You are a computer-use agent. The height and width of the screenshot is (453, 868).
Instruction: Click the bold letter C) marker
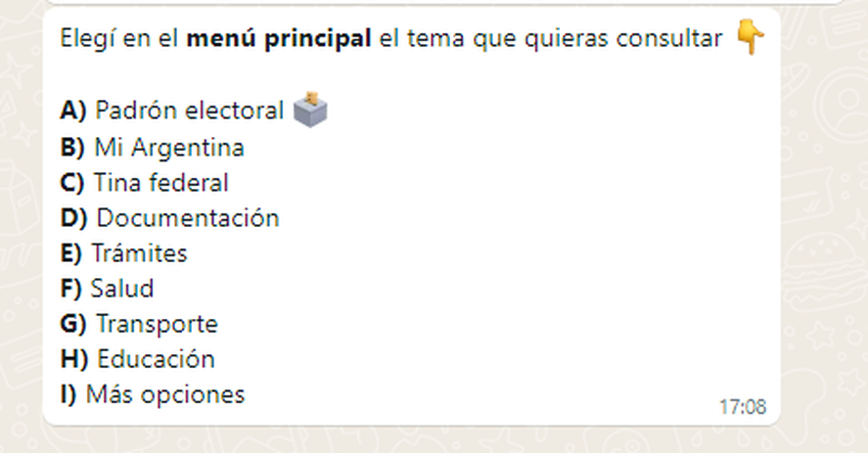[72, 183]
